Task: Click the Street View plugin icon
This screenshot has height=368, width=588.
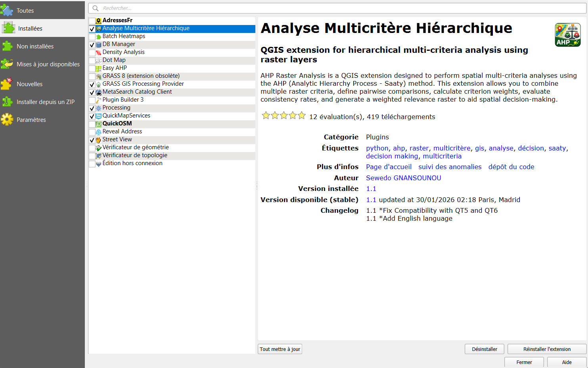Action: [x=98, y=140]
